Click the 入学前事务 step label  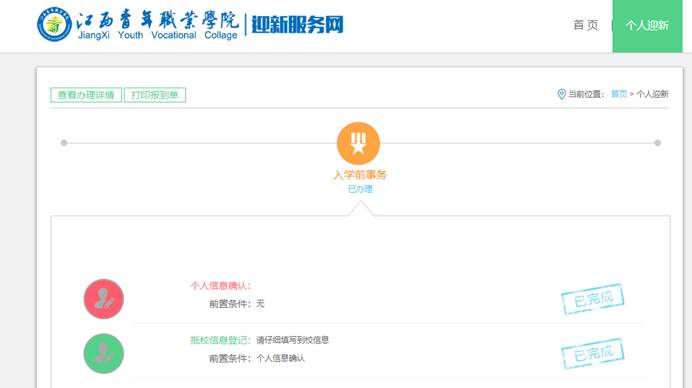(360, 175)
